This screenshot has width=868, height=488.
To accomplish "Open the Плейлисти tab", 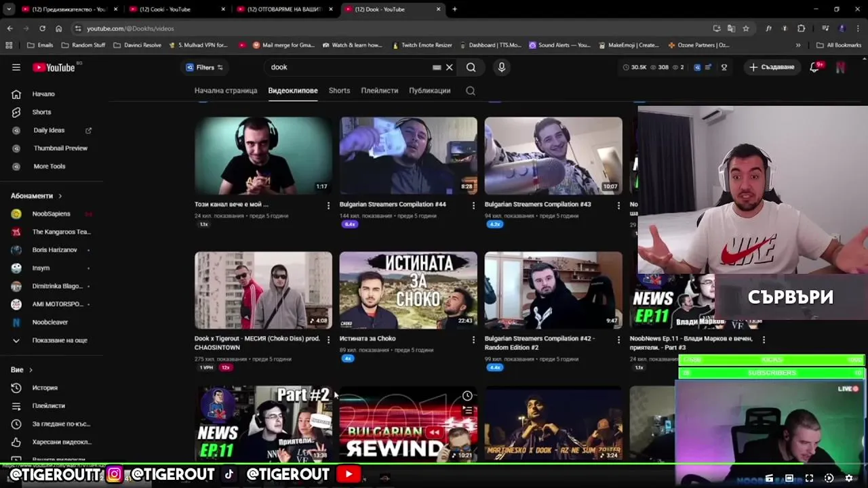I will 379,90.
